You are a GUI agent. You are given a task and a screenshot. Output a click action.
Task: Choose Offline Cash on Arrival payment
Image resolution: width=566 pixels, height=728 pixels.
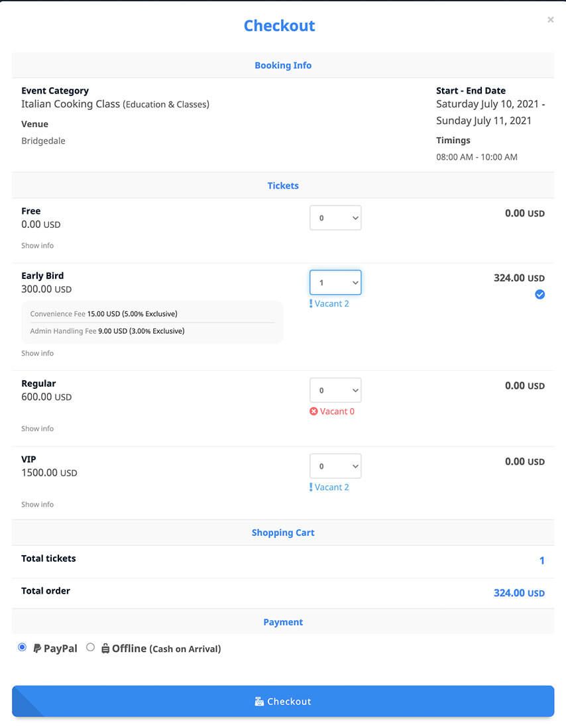pyautogui.click(x=90, y=647)
